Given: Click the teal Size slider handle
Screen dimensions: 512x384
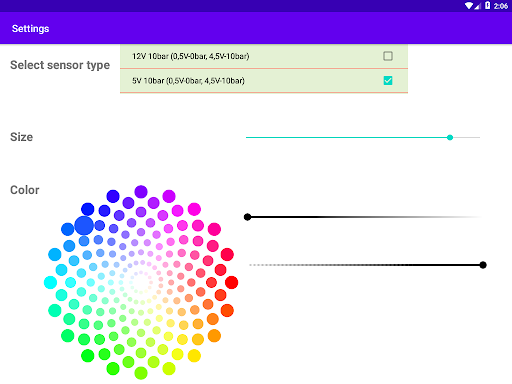Looking at the screenshot, I should (450, 137).
